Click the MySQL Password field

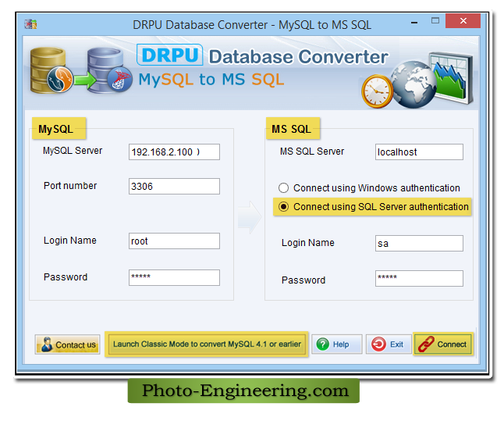[x=174, y=278]
